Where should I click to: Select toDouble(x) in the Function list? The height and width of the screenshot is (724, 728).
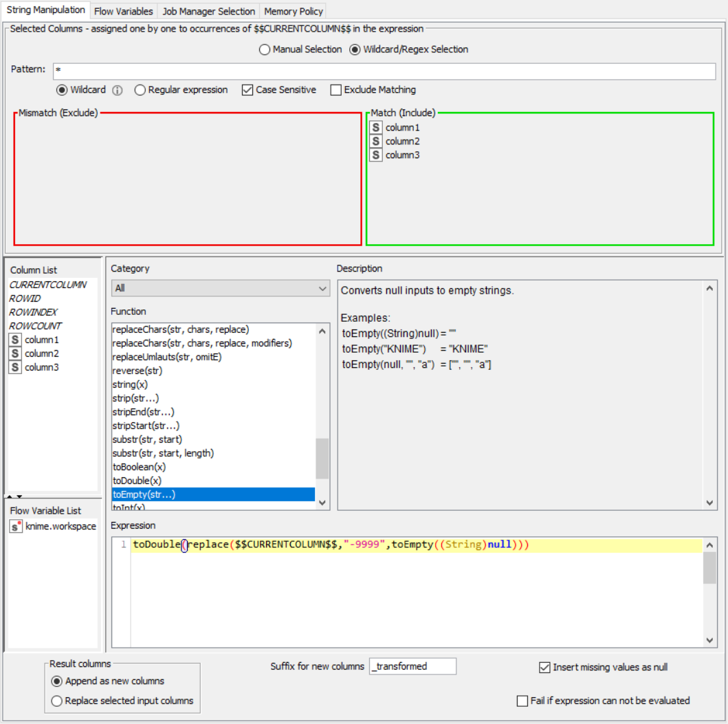(x=137, y=481)
